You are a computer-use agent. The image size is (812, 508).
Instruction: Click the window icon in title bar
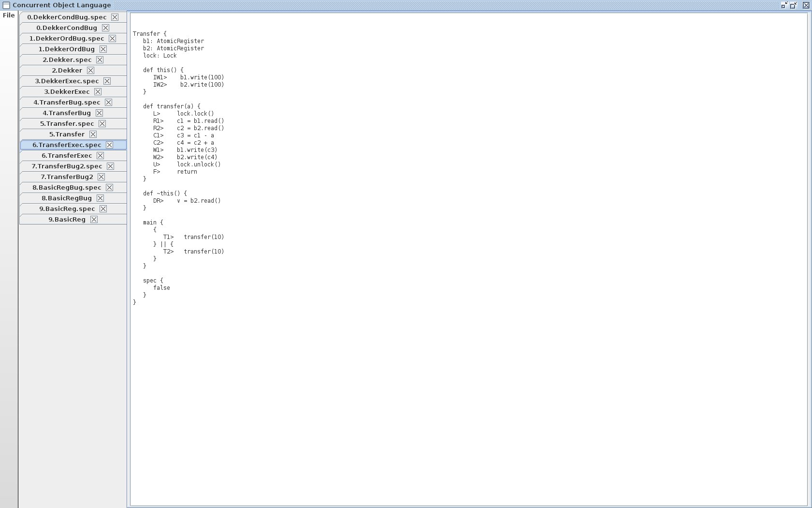coord(6,5)
